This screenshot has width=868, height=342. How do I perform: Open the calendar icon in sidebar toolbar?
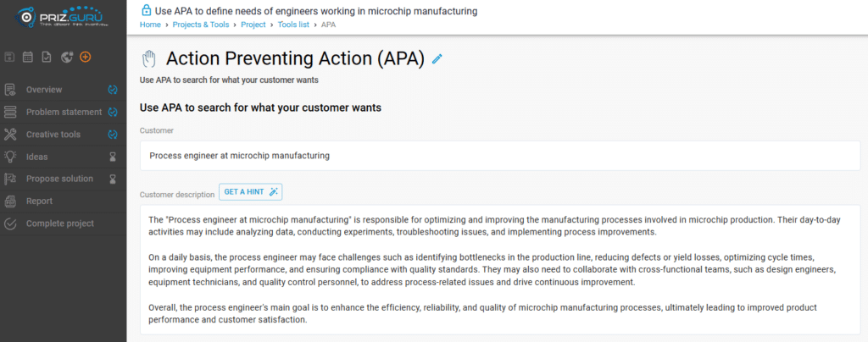(28, 57)
